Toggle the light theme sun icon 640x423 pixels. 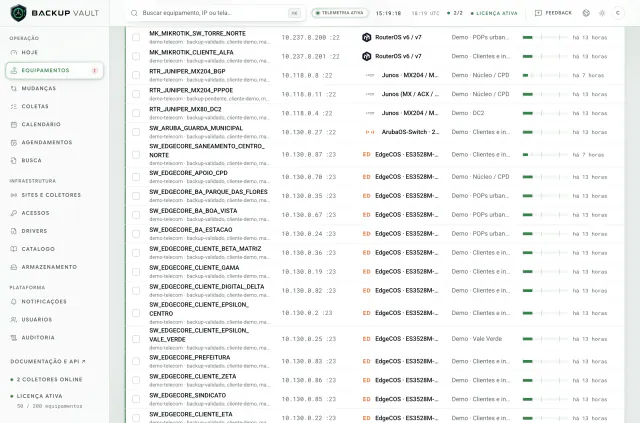(602, 13)
